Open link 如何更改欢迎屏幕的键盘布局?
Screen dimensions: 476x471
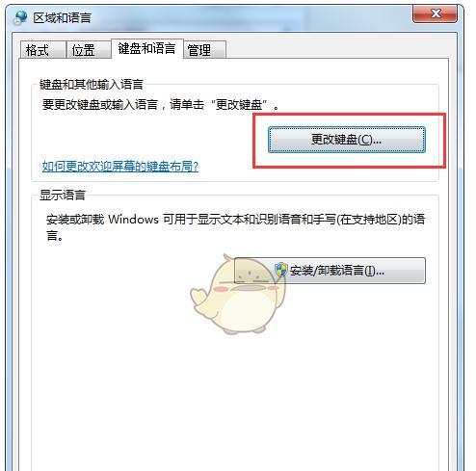[x=120, y=167]
